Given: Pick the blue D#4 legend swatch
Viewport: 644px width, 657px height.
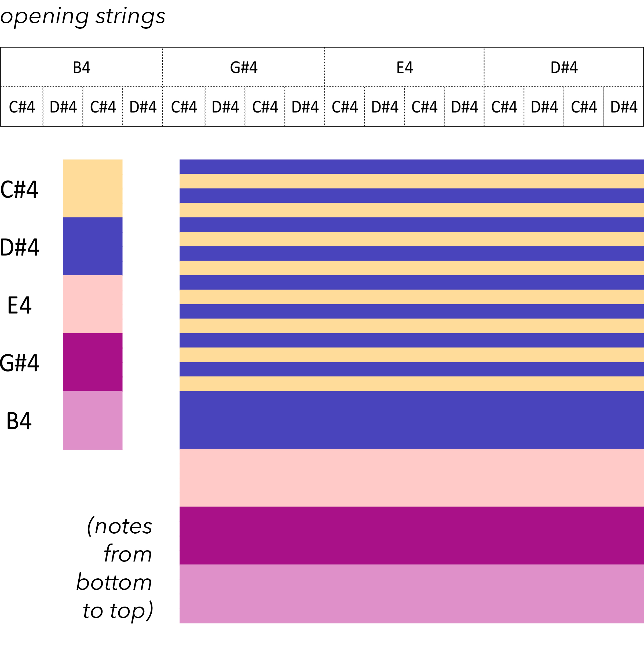Looking at the screenshot, I should [x=93, y=246].
